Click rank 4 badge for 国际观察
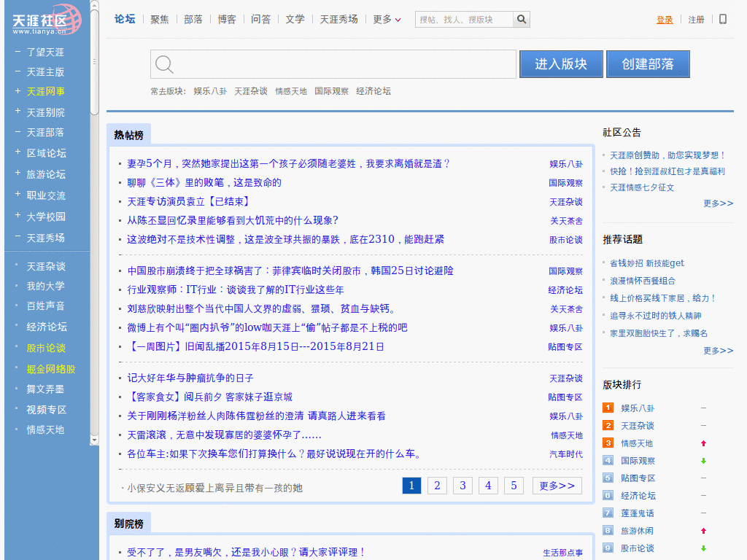 [x=608, y=461]
